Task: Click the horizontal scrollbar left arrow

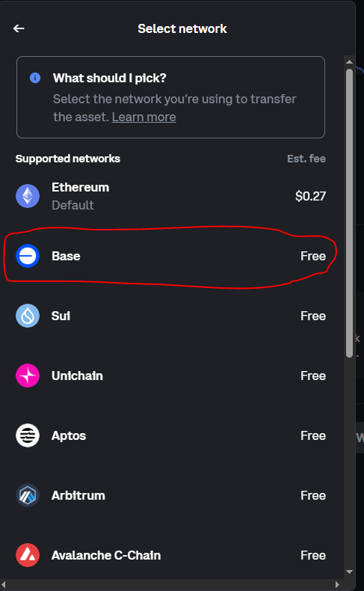Action: pos(4,584)
